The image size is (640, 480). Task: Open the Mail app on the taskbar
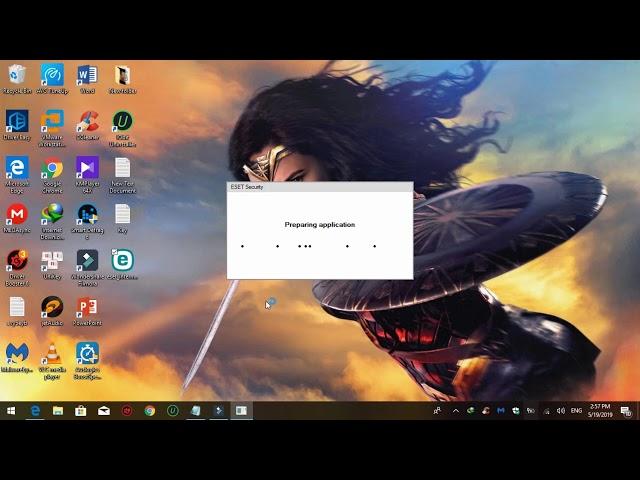click(104, 411)
